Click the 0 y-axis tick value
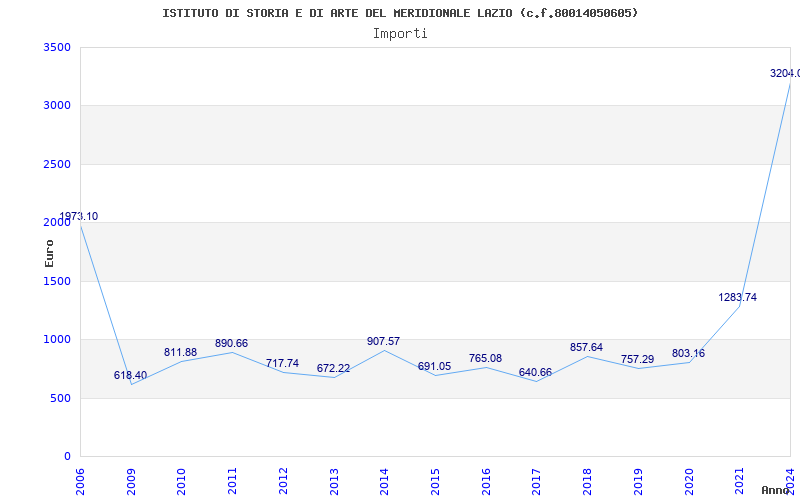This screenshot has height=500, width=800. click(68, 456)
